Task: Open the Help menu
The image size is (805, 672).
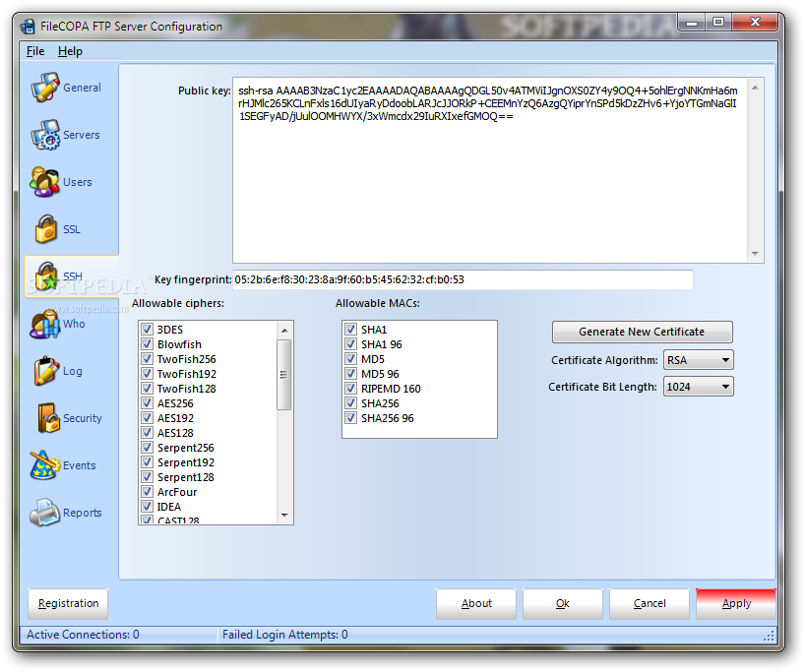Action: [x=70, y=51]
